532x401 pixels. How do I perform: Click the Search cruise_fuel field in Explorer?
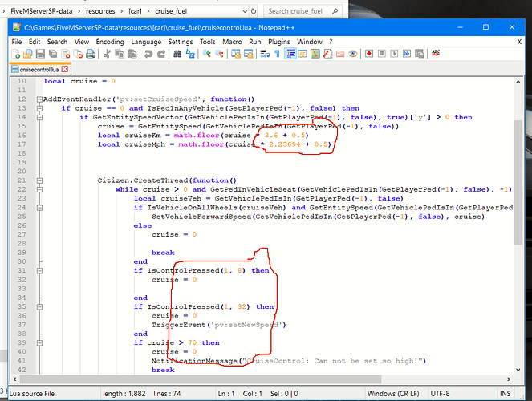pos(302,11)
